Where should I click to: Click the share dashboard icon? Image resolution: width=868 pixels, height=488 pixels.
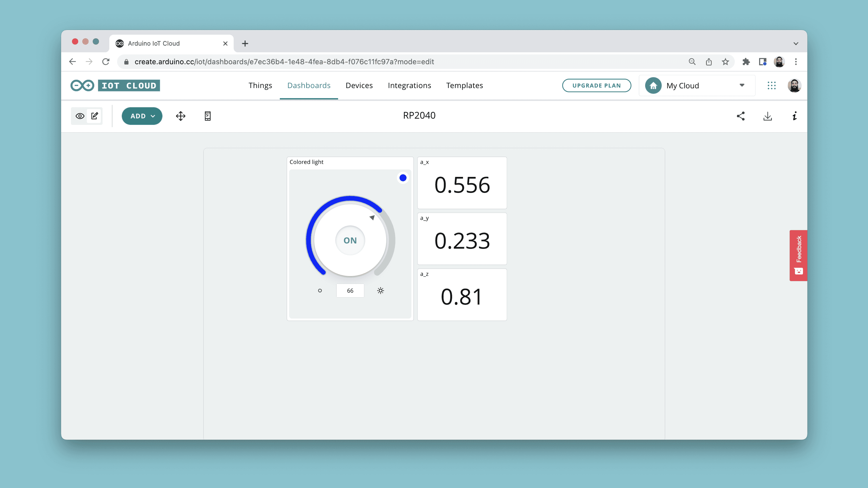coord(741,116)
